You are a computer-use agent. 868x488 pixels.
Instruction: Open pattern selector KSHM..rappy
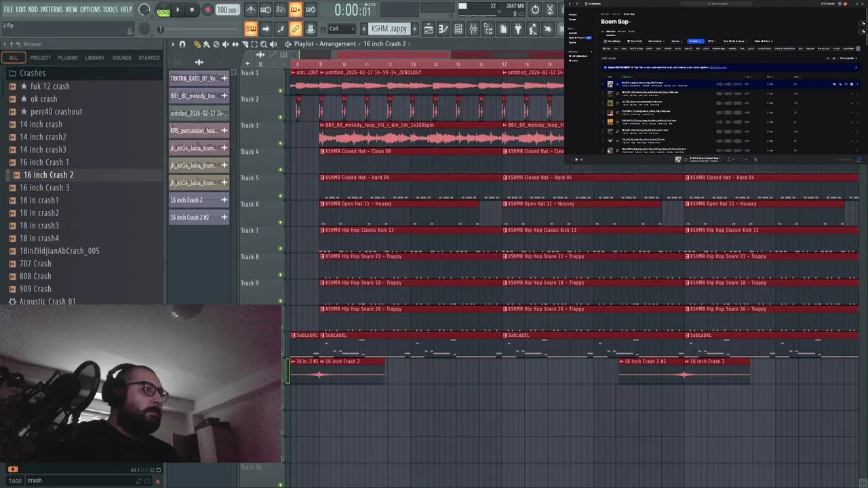[x=389, y=28]
